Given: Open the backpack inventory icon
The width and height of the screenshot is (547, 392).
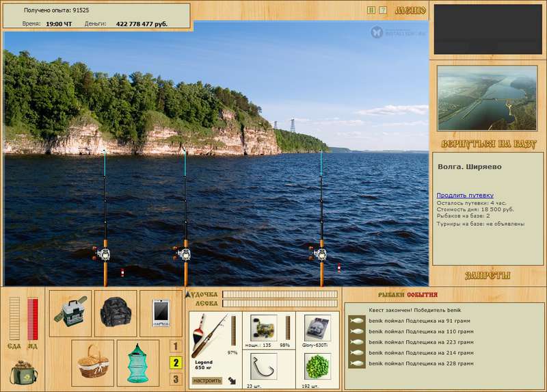Looking at the screenshot, I should [116, 313].
